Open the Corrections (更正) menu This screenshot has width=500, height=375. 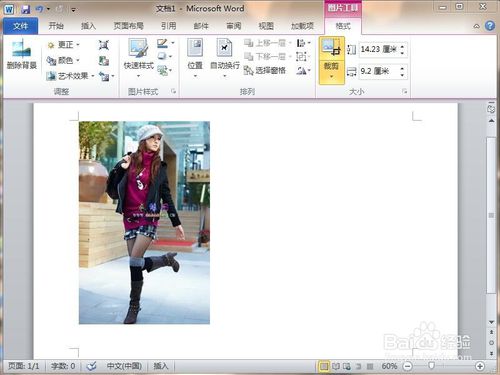click(63, 45)
